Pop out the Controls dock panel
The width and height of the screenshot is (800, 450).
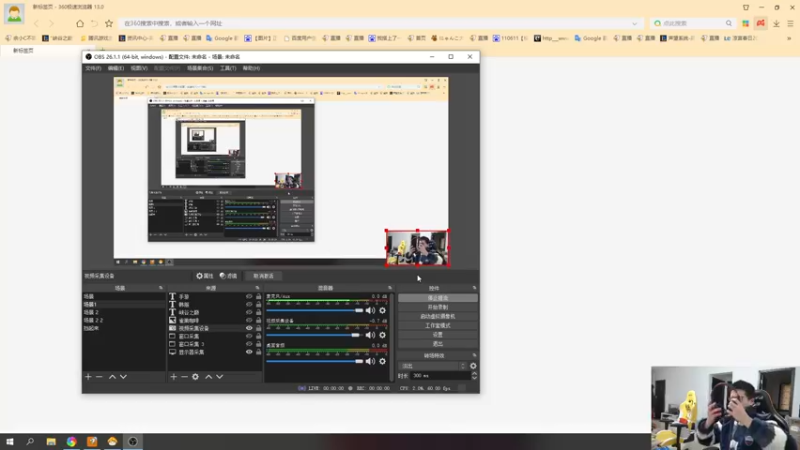point(474,288)
